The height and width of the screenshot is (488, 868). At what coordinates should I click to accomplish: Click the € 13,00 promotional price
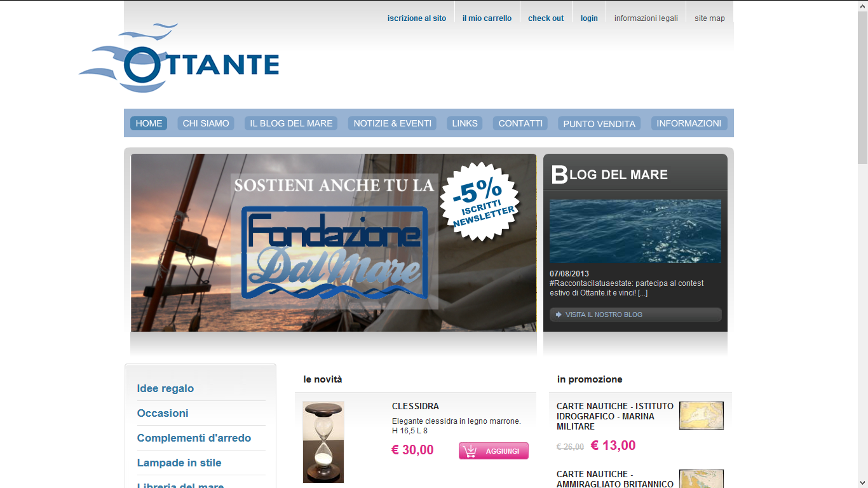click(x=613, y=445)
